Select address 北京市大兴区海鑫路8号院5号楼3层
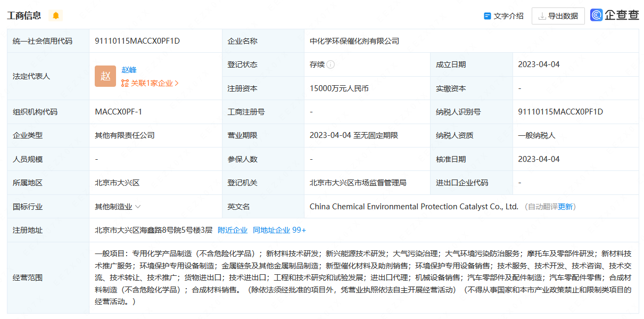This screenshot has height=319, width=644. click(x=153, y=230)
